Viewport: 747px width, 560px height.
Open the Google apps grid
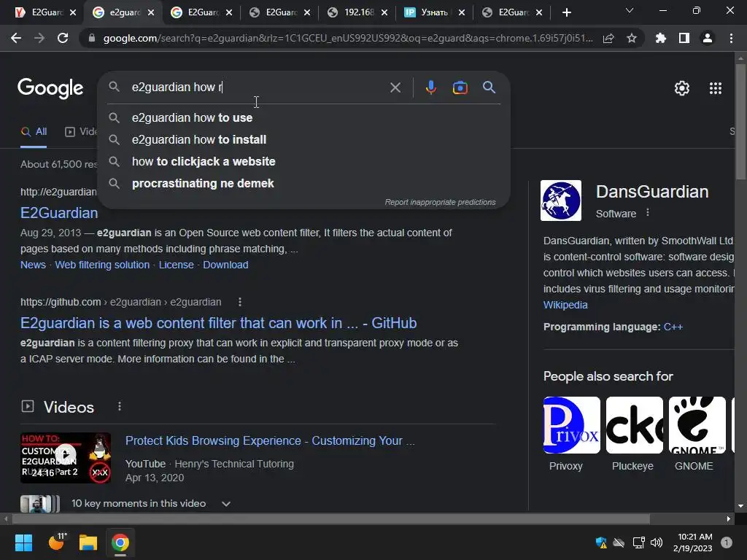716,88
